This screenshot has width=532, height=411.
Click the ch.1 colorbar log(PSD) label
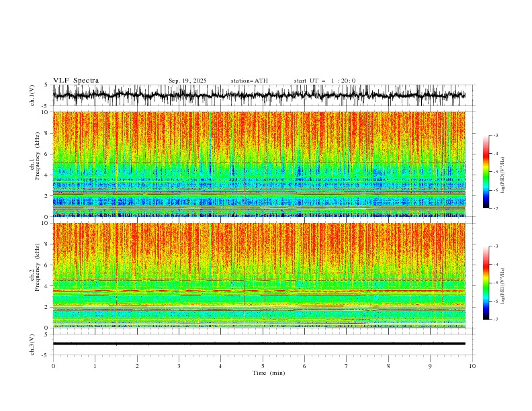503,175
